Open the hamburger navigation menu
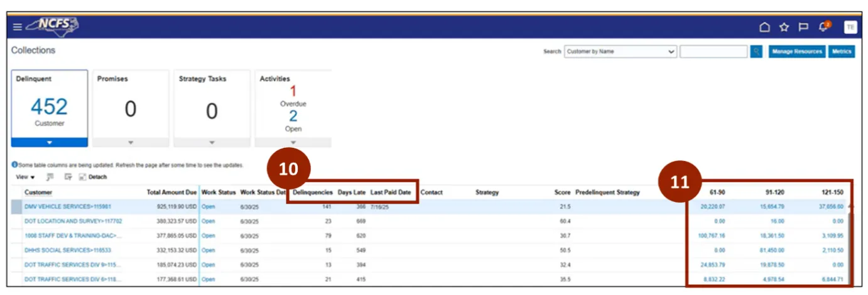868x295 pixels. coord(18,27)
